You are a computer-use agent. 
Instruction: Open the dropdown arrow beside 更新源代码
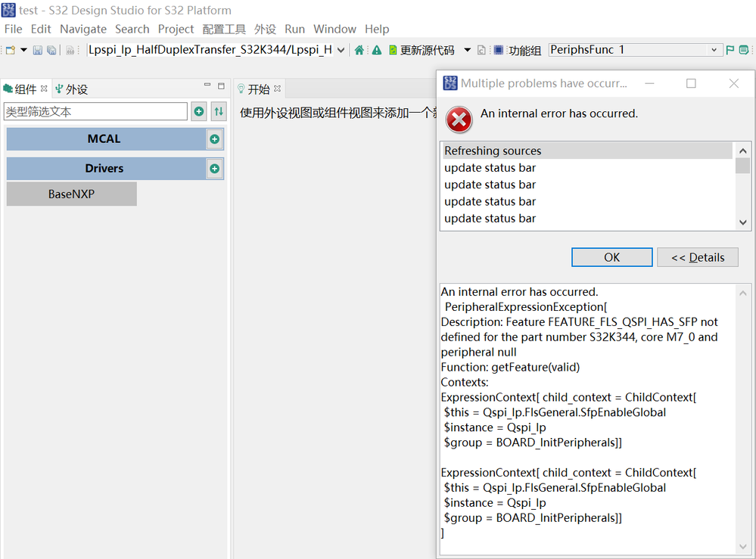click(467, 50)
